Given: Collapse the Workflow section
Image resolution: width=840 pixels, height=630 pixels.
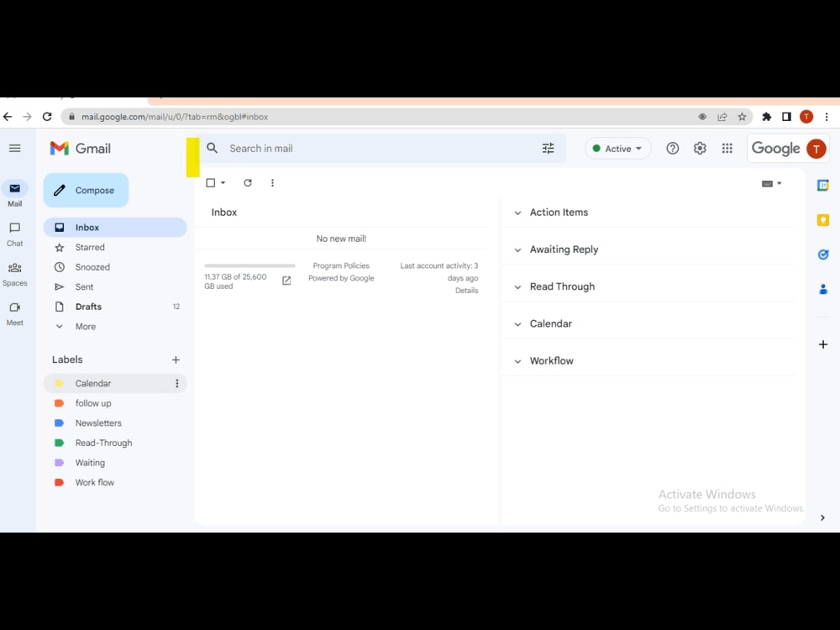Looking at the screenshot, I should click(517, 361).
